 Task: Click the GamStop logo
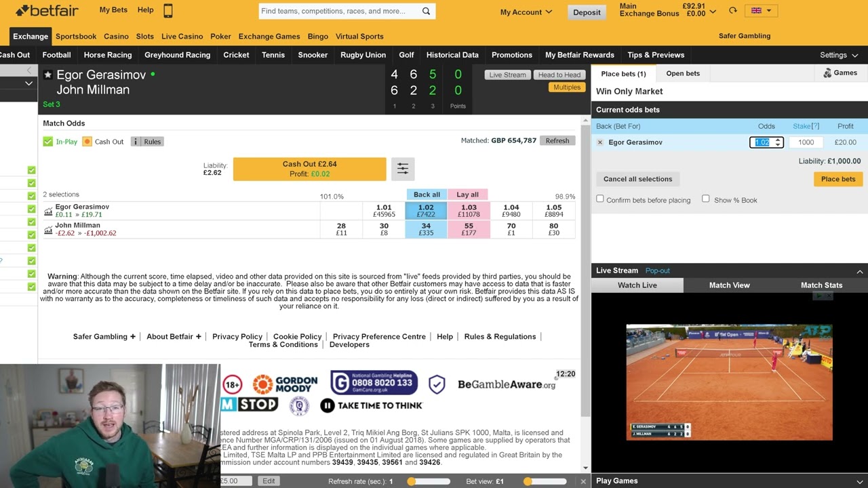(x=249, y=405)
